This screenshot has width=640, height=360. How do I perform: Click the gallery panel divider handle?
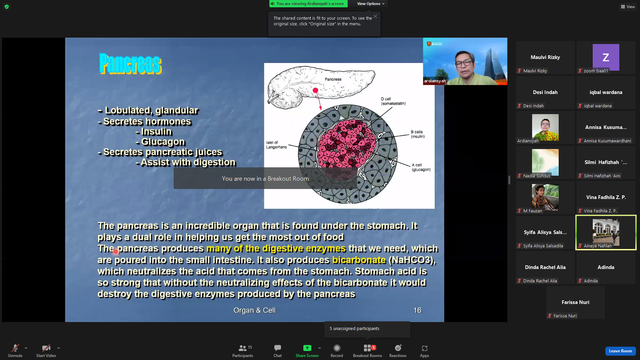pos(509,180)
